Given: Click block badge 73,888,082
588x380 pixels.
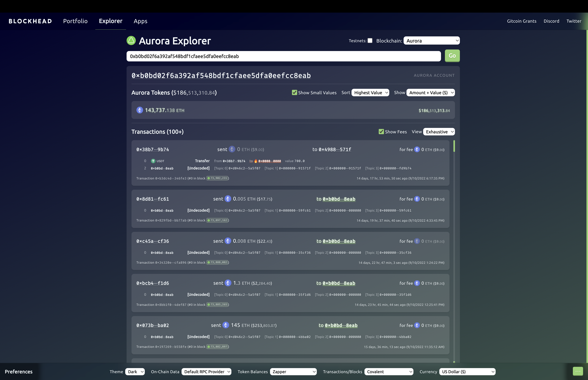Looking at the screenshot, I should point(217,262).
